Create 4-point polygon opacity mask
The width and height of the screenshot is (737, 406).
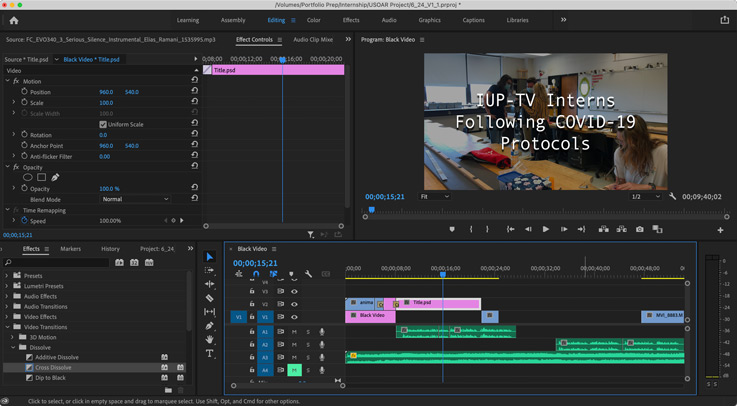[41, 178]
